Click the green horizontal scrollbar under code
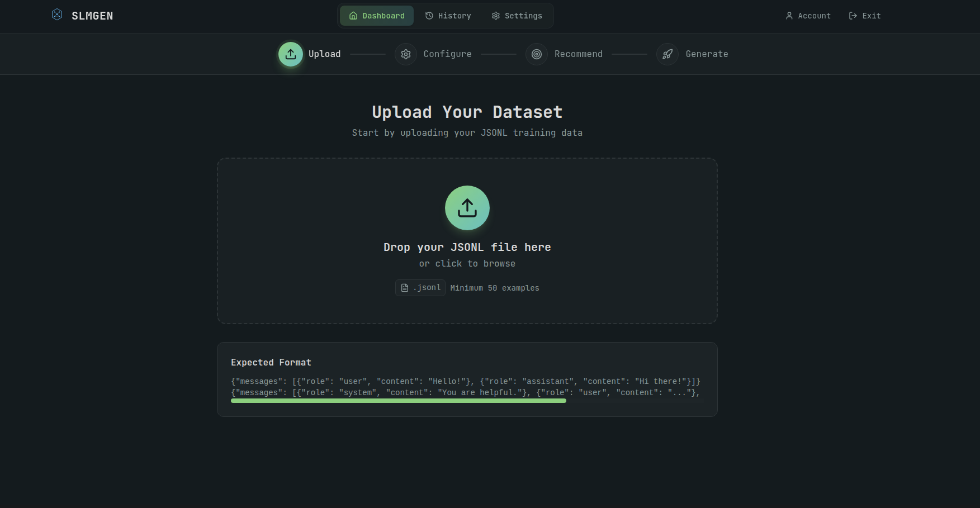 [399, 401]
